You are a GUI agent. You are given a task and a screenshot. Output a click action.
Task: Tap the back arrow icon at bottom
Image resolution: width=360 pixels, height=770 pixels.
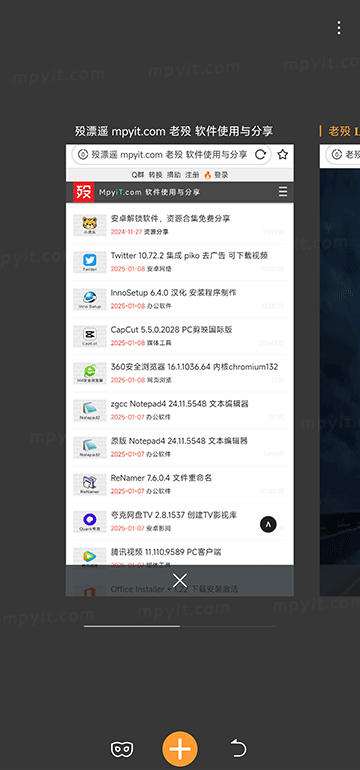click(238, 749)
